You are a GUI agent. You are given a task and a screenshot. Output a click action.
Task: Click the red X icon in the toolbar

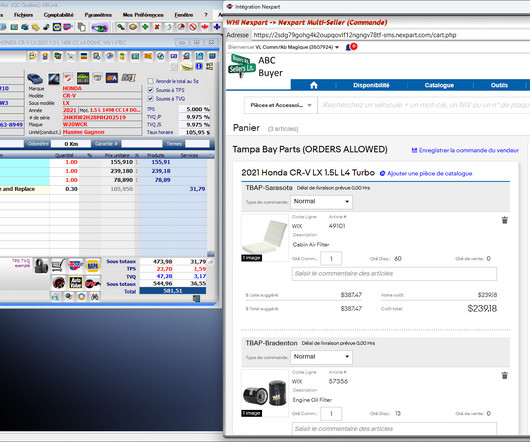click(x=157, y=27)
